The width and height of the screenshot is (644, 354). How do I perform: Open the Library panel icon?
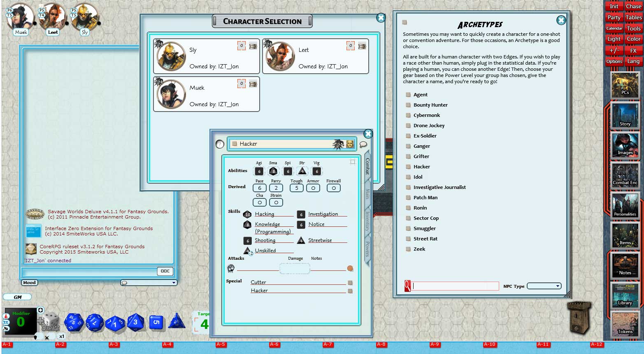(x=625, y=296)
